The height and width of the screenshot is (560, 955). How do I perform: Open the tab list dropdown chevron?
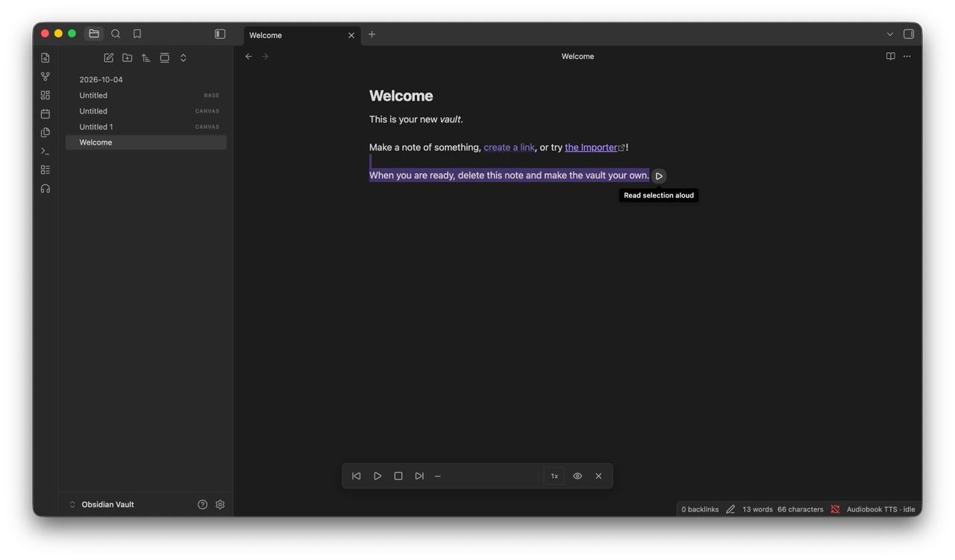point(890,34)
